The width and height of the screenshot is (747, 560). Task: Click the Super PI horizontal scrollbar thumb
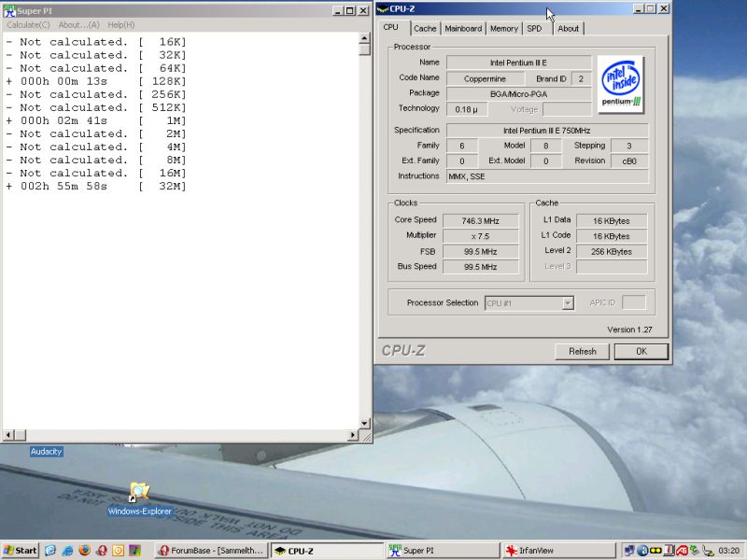(20, 435)
